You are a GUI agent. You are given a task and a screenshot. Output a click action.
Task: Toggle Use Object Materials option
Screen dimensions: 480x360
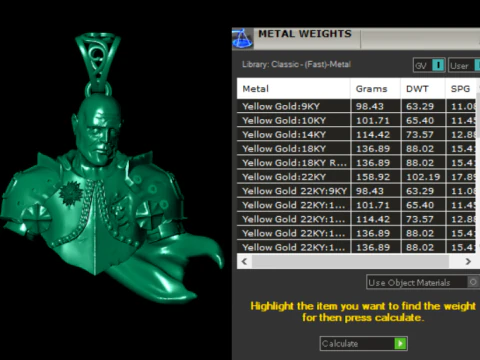click(x=473, y=282)
